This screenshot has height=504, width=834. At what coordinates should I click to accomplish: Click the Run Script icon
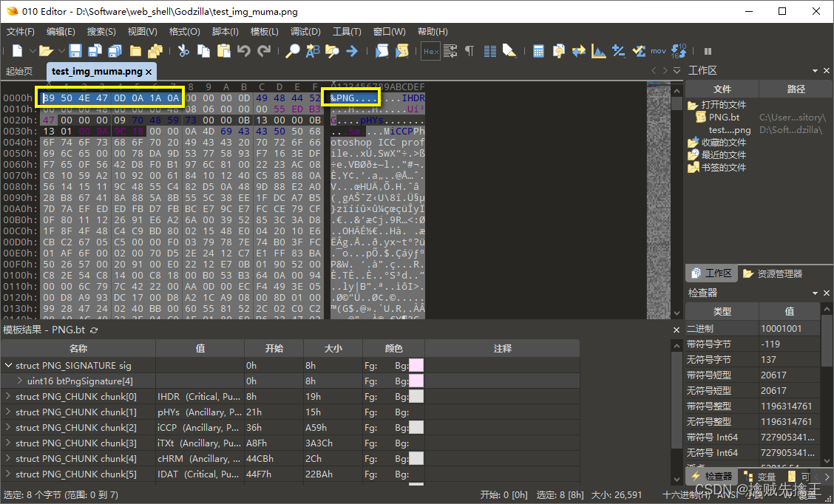[x=382, y=51]
